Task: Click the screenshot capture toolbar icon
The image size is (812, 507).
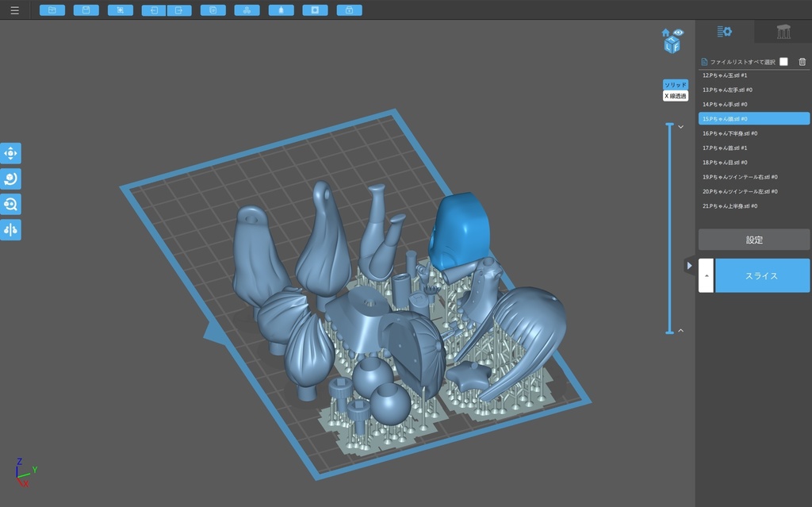Action: tap(121, 10)
